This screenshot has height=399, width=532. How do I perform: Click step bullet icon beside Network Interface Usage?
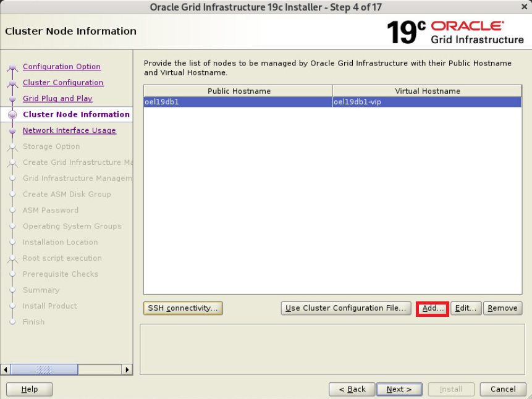[x=12, y=130]
